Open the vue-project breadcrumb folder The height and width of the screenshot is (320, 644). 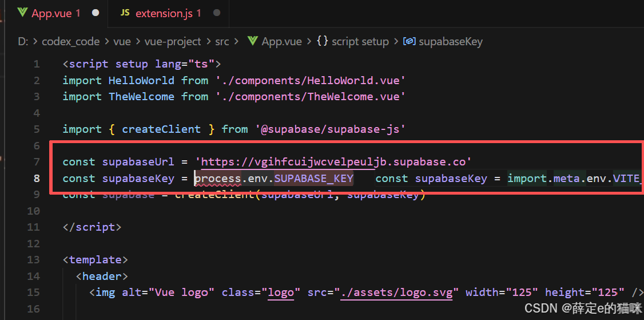tap(173, 42)
